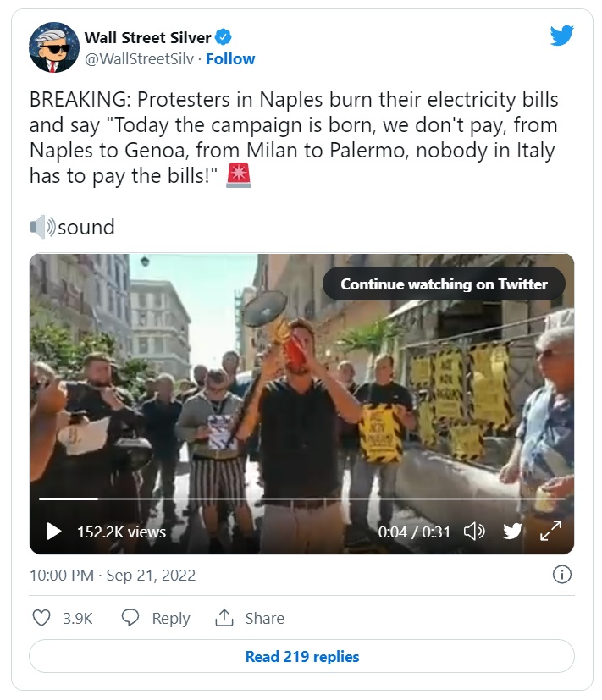602x700 pixels.
Task: Click the video progress bar
Action: [x=301, y=499]
